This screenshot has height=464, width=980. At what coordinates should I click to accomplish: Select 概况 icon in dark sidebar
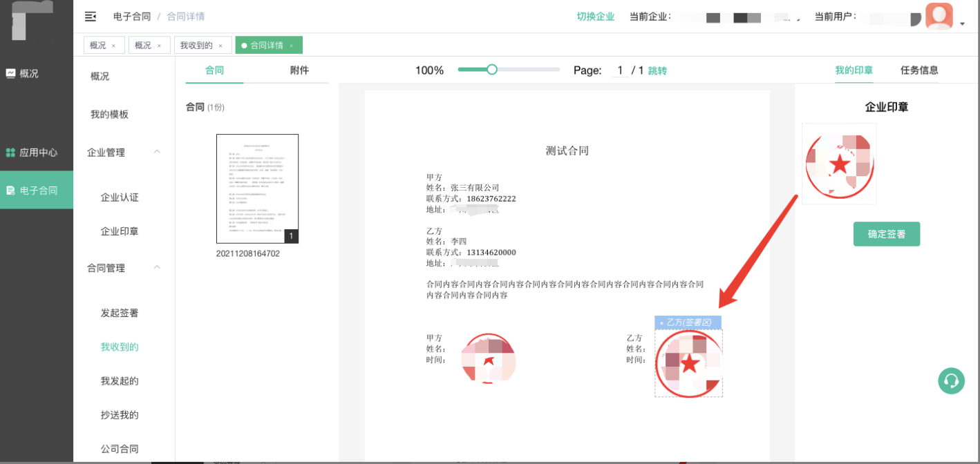coord(10,73)
